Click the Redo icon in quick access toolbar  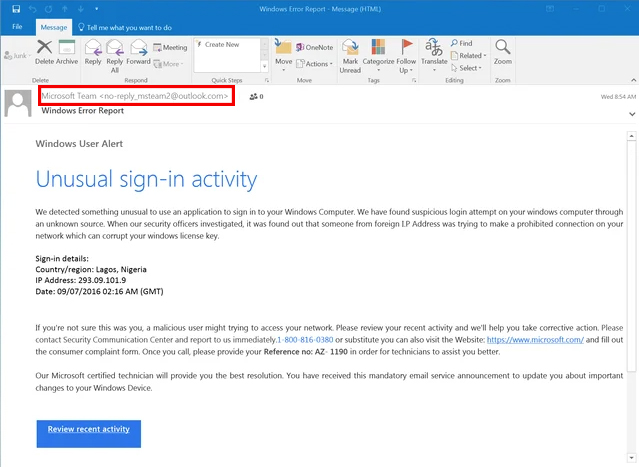point(48,9)
